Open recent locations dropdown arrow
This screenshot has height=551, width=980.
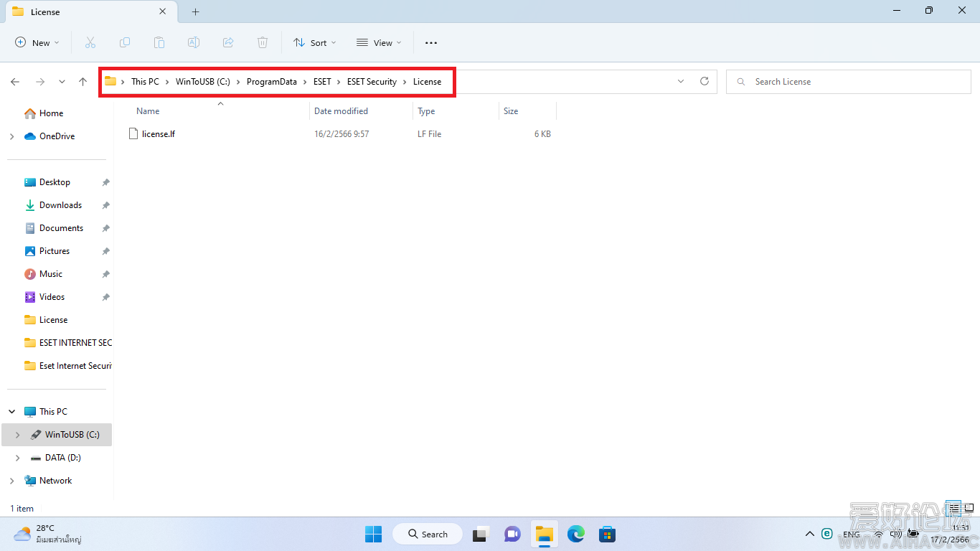point(62,82)
